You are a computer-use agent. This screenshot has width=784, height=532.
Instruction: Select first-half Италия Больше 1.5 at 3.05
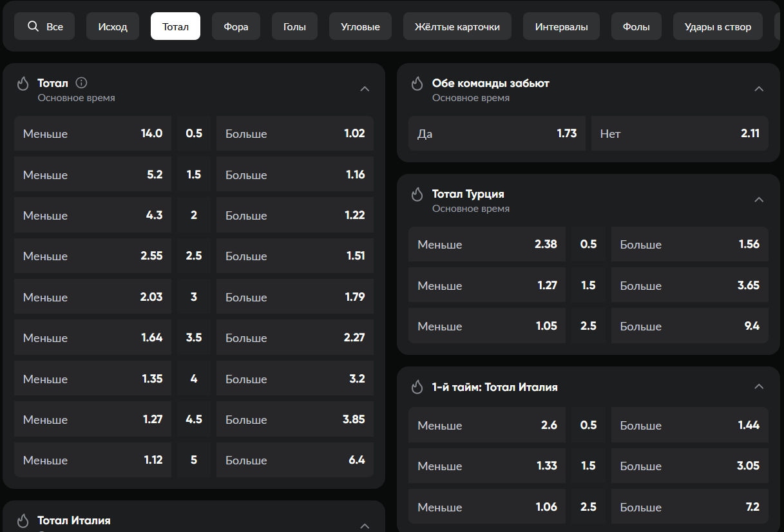[690, 466]
